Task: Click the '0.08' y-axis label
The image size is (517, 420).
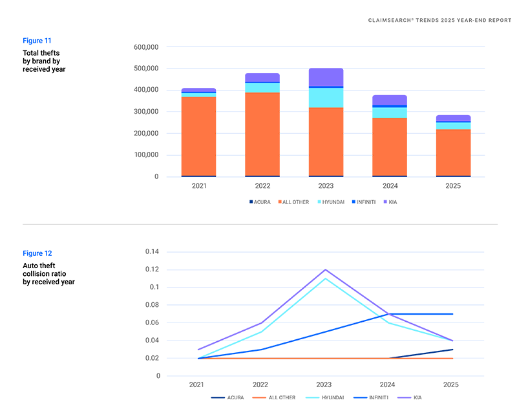Action: coord(152,305)
